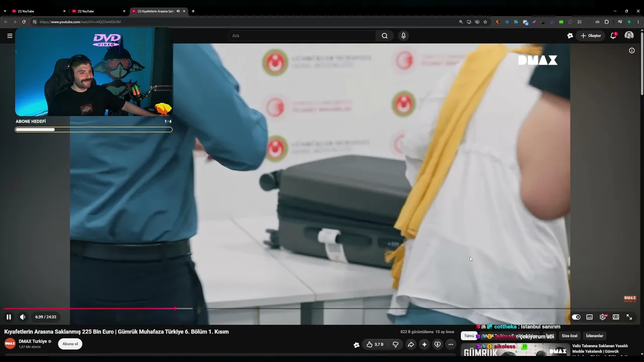Open the browser profile G avatar

(629, 22)
